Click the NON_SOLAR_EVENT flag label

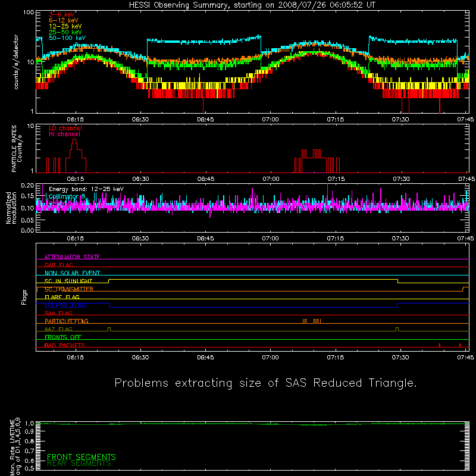pos(72,273)
